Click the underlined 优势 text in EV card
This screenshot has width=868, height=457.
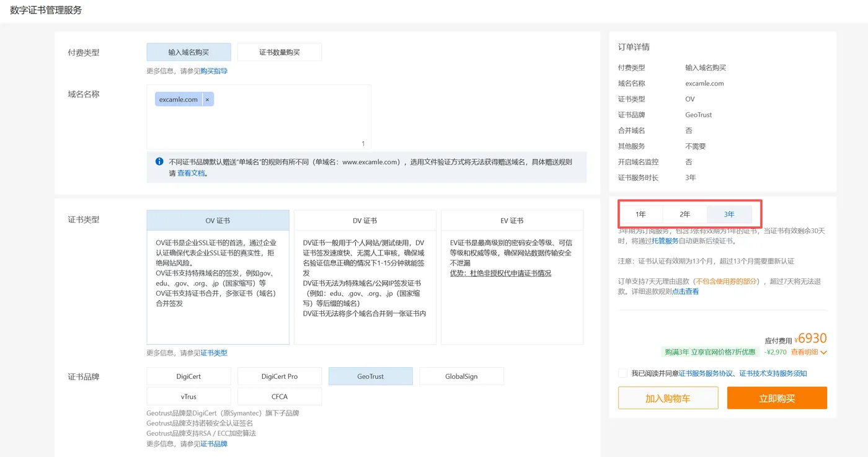(500, 273)
